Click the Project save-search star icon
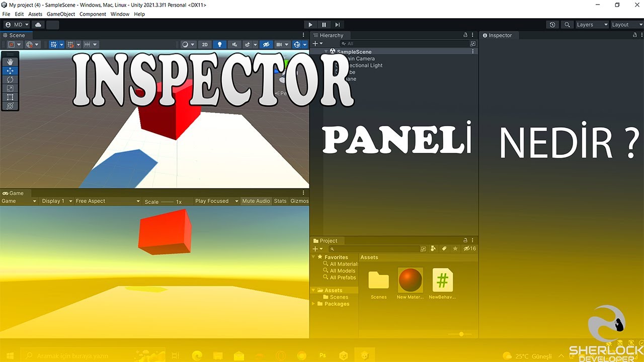The image size is (644, 362). tap(455, 248)
